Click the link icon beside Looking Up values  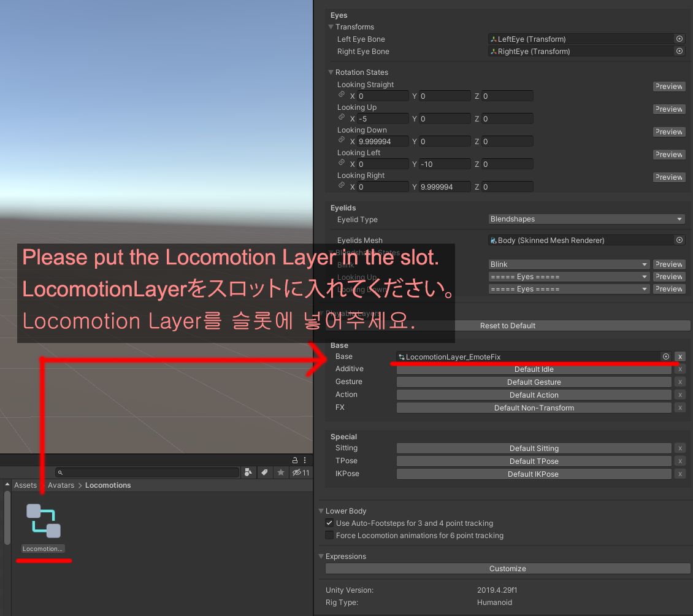(x=342, y=117)
